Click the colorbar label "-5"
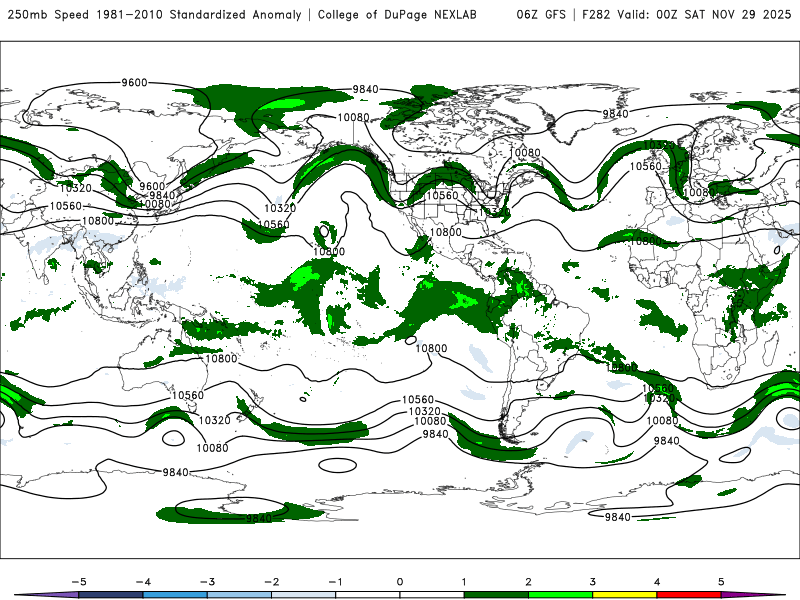The width and height of the screenshot is (800, 600). (79, 582)
